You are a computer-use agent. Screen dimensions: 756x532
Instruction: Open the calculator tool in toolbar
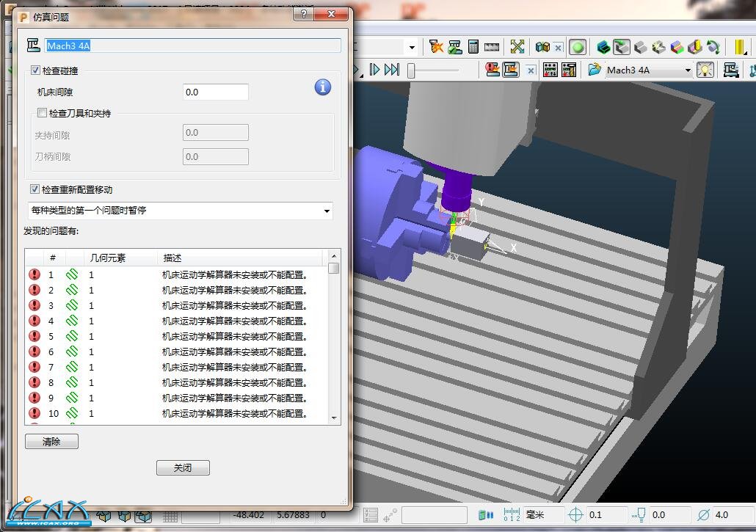[x=473, y=47]
